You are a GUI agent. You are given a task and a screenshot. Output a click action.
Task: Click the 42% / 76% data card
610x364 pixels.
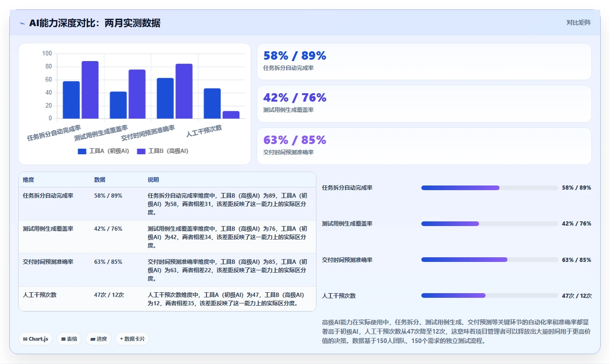(x=424, y=103)
